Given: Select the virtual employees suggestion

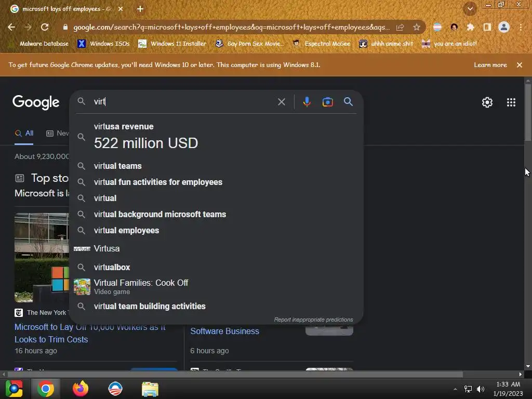Looking at the screenshot, I should 216,230.
